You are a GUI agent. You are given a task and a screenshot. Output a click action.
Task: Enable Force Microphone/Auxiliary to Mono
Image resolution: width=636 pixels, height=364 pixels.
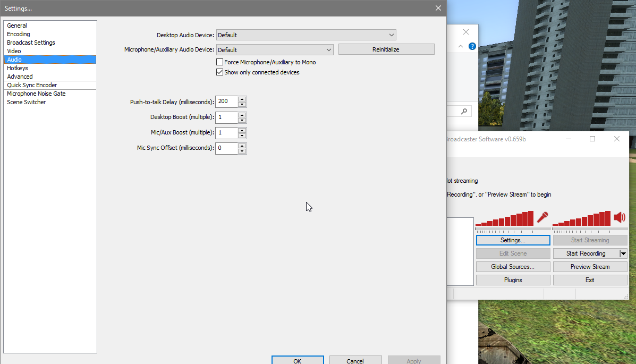pyautogui.click(x=219, y=62)
